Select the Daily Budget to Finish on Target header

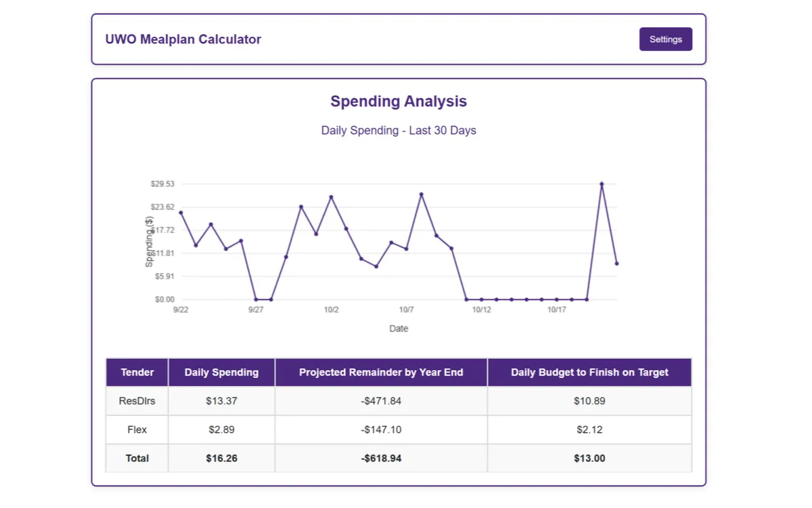click(x=589, y=372)
